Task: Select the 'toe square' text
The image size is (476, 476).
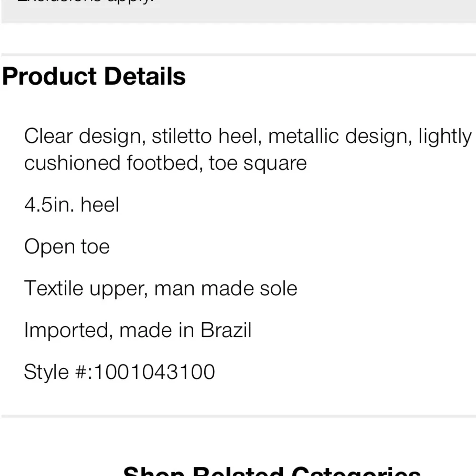Action: tap(258, 163)
